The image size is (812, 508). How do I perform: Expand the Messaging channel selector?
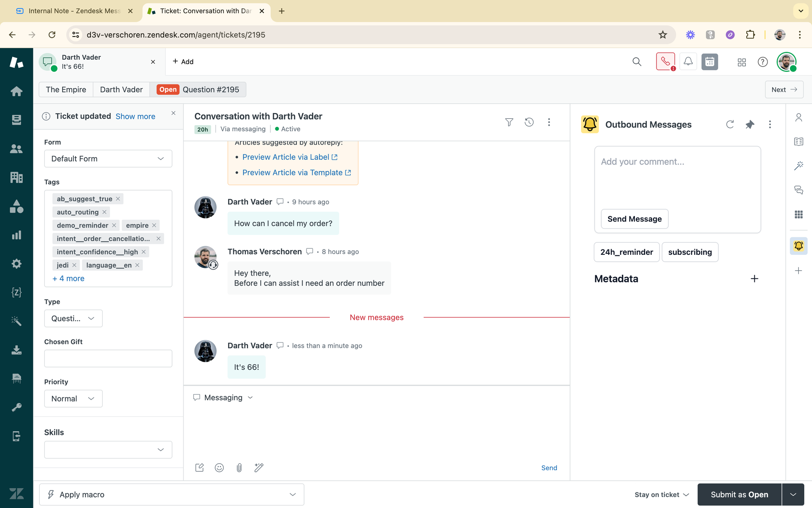tap(223, 397)
